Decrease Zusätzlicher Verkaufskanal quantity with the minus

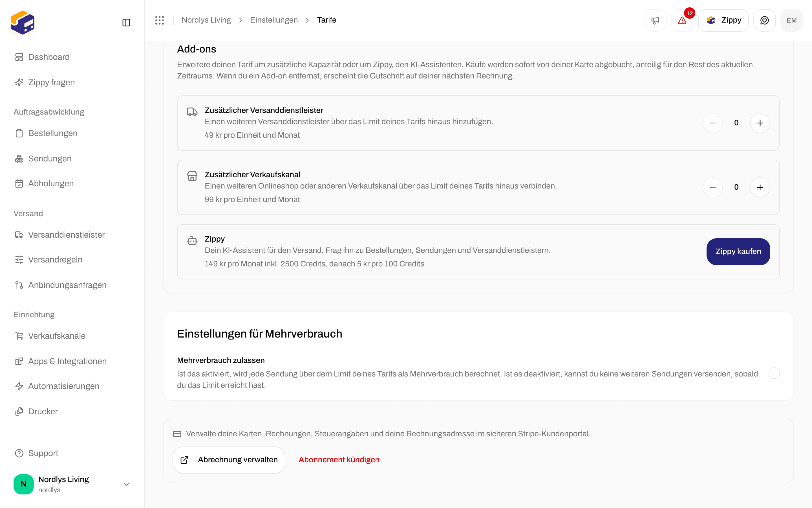(713, 187)
